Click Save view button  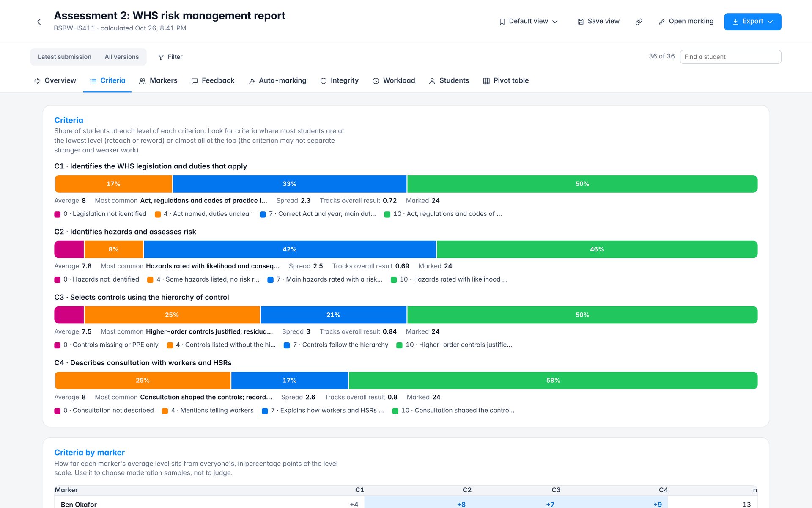tap(598, 22)
